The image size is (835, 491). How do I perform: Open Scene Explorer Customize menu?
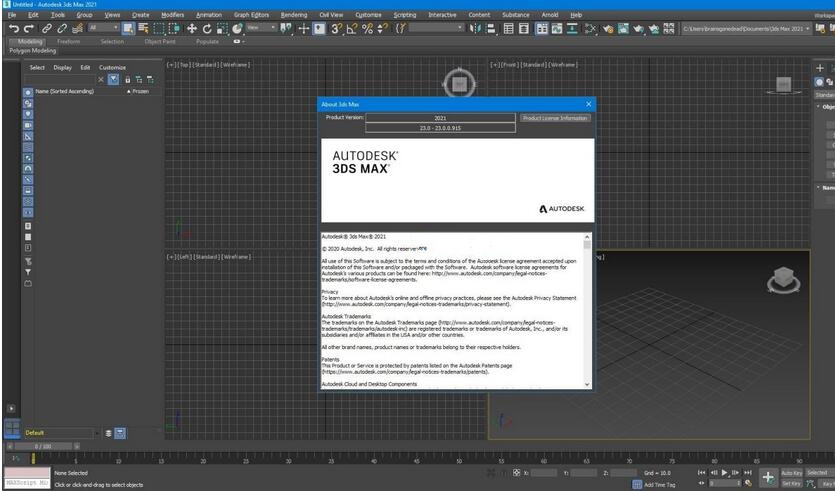click(x=112, y=68)
